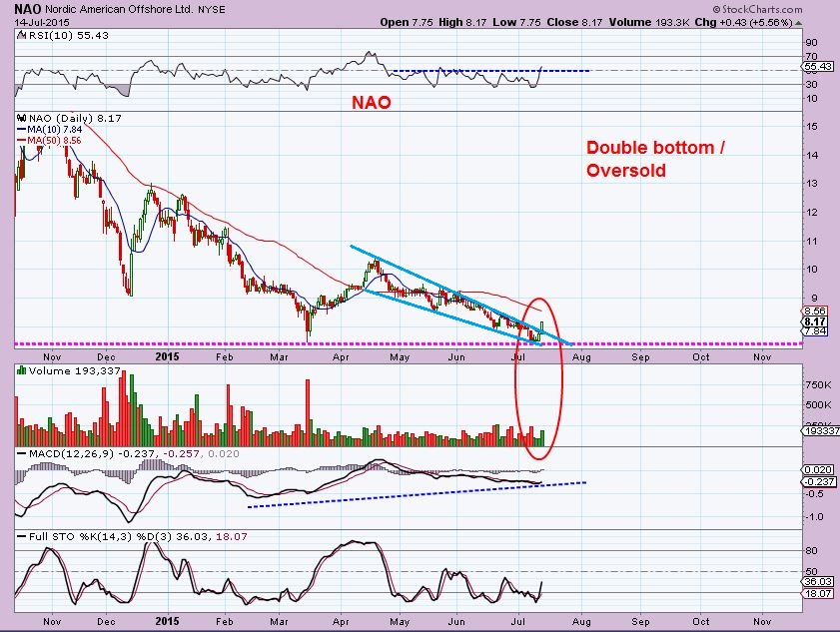This screenshot has height=632, width=840.
Task: Click the NAO (Daily) 8.17 legend text
Action: (x=75, y=118)
